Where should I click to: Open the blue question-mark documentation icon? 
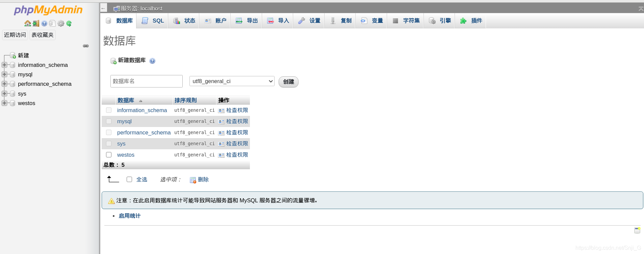coord(44,23)
